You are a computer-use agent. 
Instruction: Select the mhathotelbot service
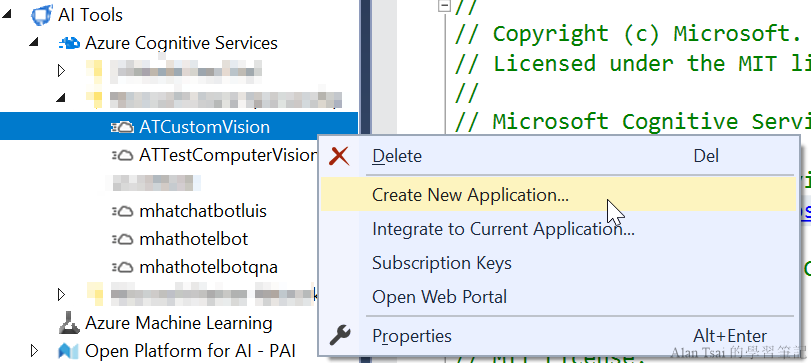194,239
